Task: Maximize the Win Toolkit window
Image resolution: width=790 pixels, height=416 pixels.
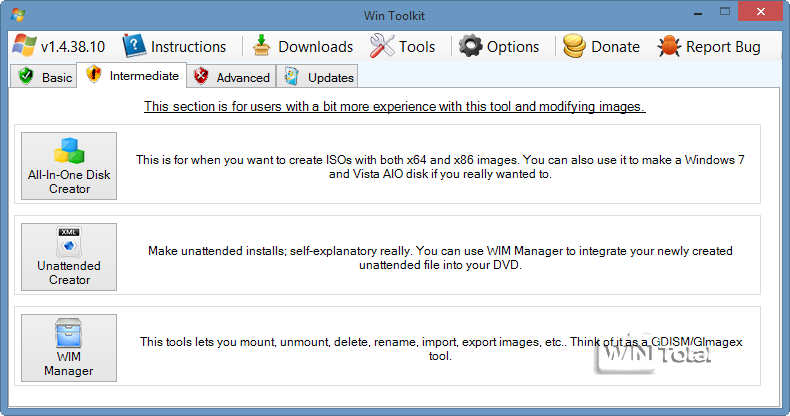Action: 725,12
